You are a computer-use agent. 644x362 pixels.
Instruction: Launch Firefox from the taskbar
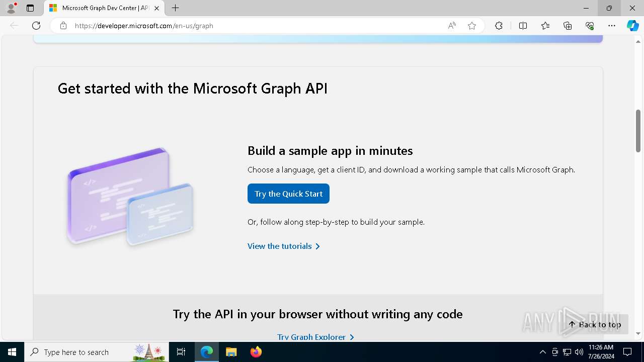[x=256, y=352]
